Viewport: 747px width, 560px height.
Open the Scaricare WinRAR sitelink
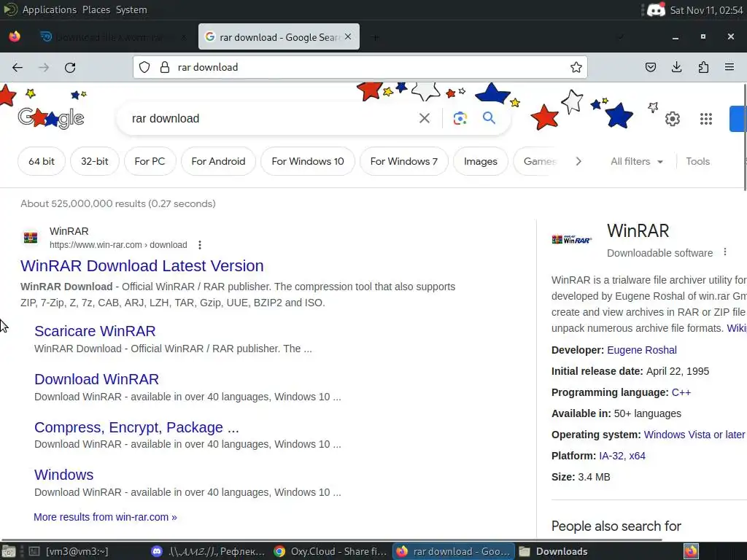(95, 331)
